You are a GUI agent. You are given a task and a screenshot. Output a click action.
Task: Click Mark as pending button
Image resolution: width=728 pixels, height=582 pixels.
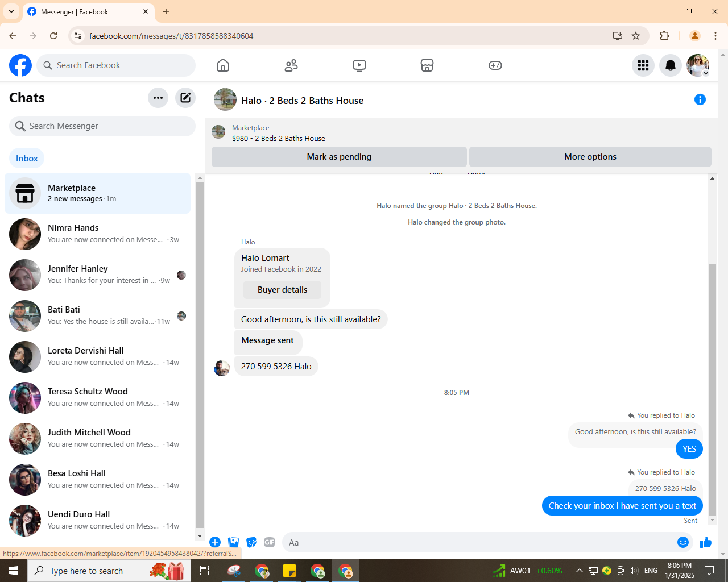pyautogui.click(x=339, y=157)
